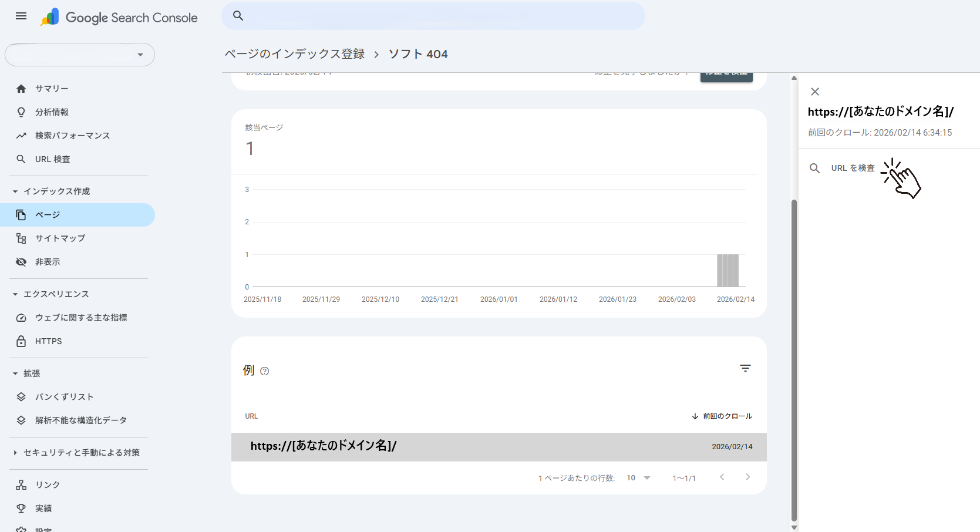This screenshot has width=980, height=532.
Task: Open the HTTPS report
Action: point(48,341)
